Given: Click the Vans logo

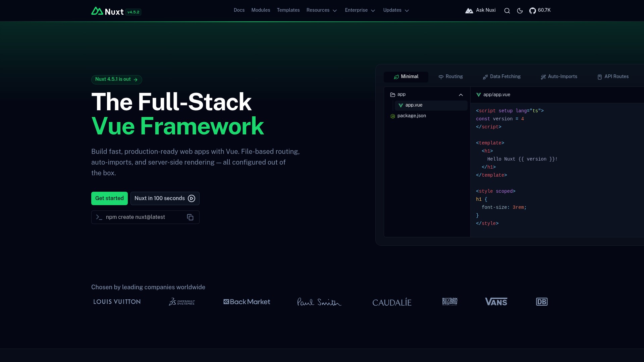Looking at the screenshot, I should (x=496, y=302).
